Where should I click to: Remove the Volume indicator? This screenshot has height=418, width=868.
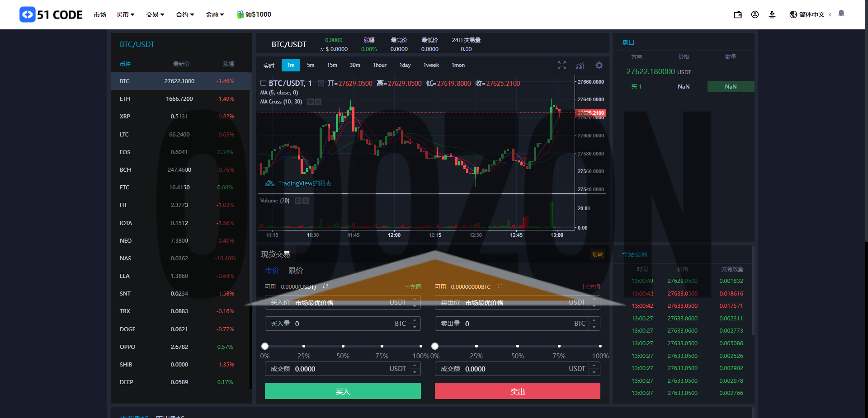tap(306, 201)
